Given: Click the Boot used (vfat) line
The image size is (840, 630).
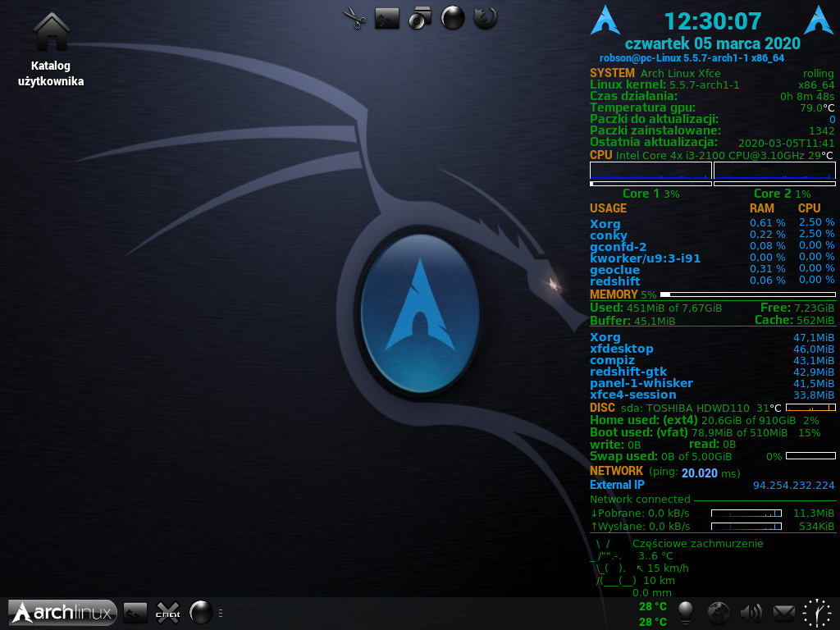Looking at the screenshot, I should coord(705,432).
